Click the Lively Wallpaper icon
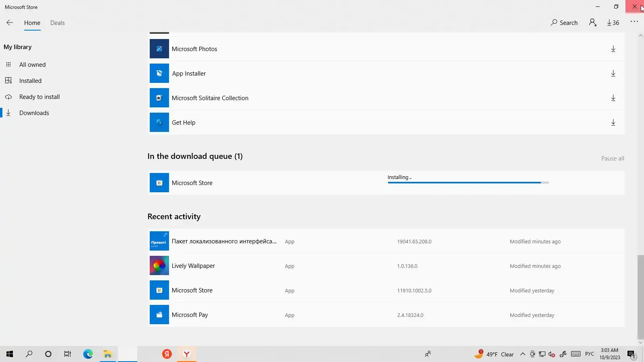Viewport: 644px width, 362px height. coord(159,265)
